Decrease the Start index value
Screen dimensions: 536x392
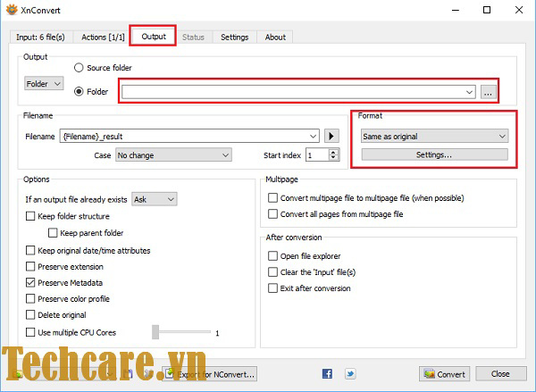click(x=333, y=157)
